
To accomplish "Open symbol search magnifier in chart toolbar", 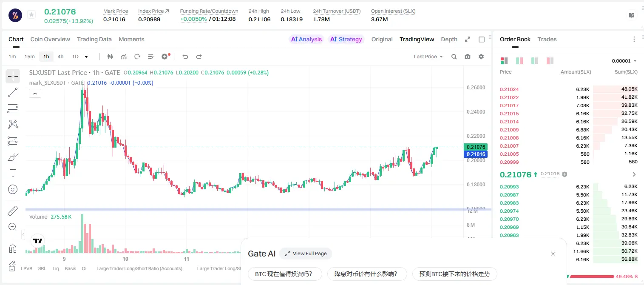I will point(454,57).
